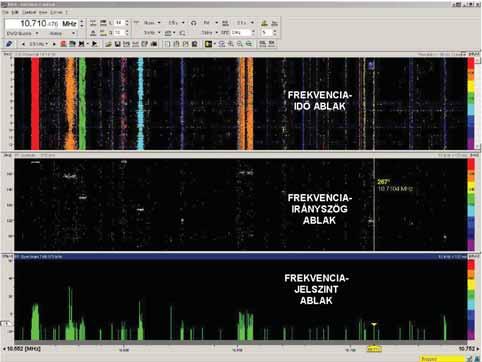Open the 2.5 kHz step size dropdown
This screenshot has width=482, height=362.
click(x=38, y=44)
